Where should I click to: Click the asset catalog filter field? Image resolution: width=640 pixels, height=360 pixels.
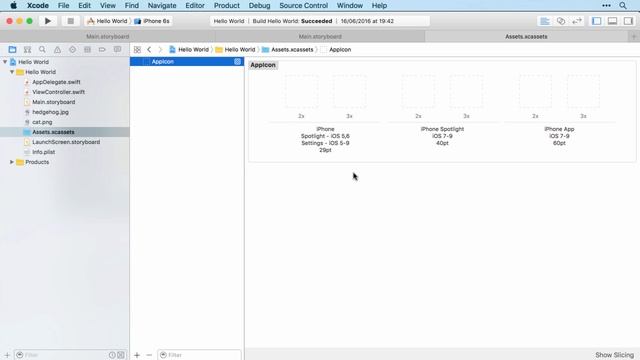point(199,355)
